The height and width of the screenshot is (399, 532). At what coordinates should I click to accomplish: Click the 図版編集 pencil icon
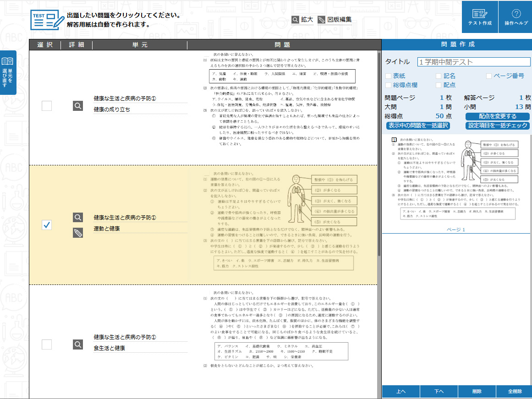tap(322, 20)
